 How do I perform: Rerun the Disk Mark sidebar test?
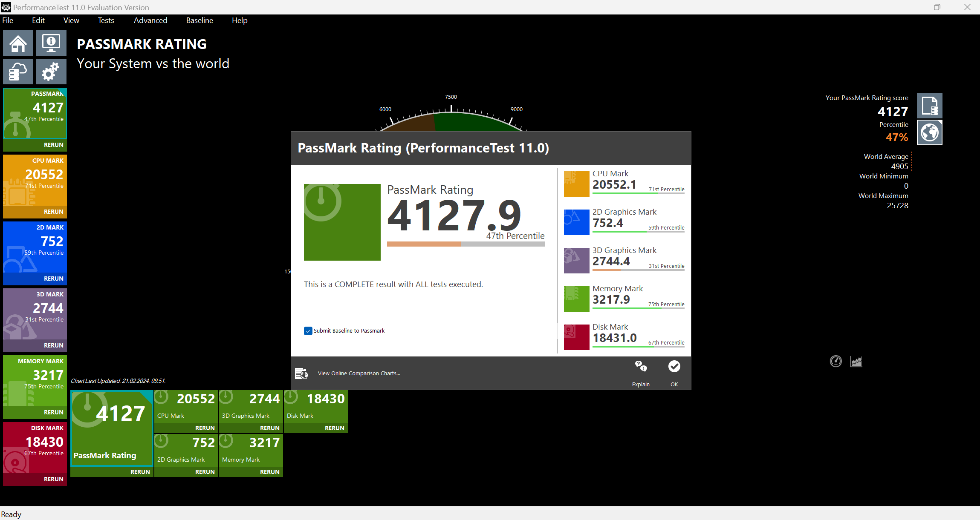(x=53, y=479)
